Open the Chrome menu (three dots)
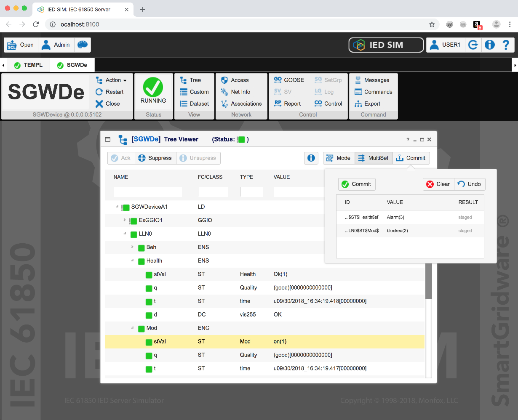The width and height of the screenshot is (518, 420). [x=510, y=24]
